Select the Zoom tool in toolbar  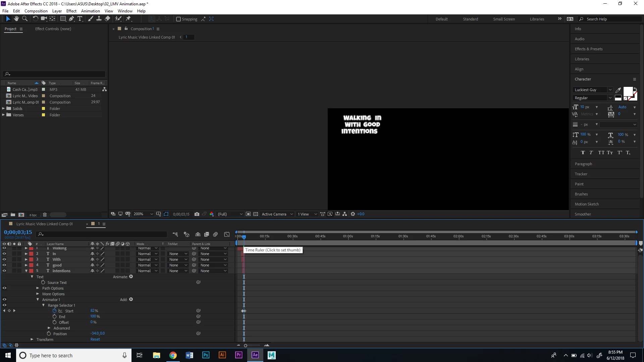24,19
